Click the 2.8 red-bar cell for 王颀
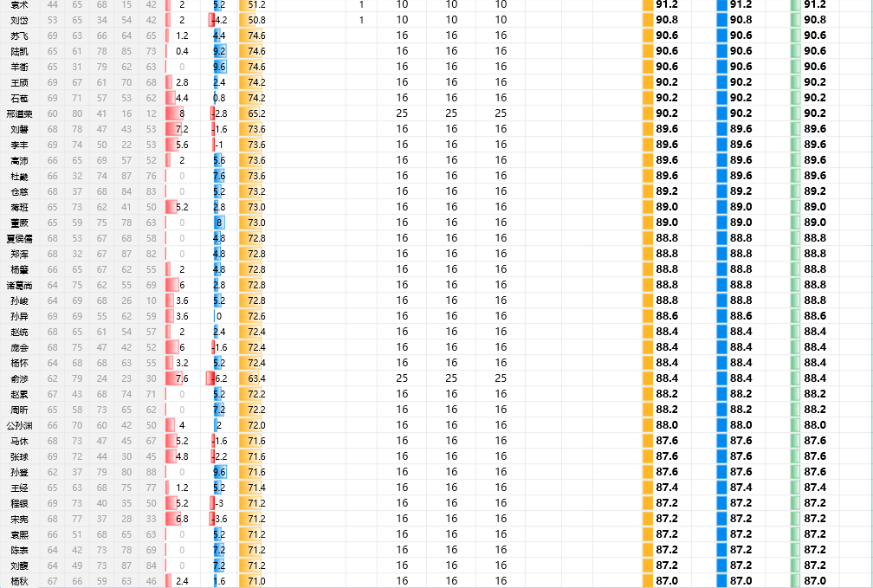Viewport: 873px width, 588px height. click(182, 82)
